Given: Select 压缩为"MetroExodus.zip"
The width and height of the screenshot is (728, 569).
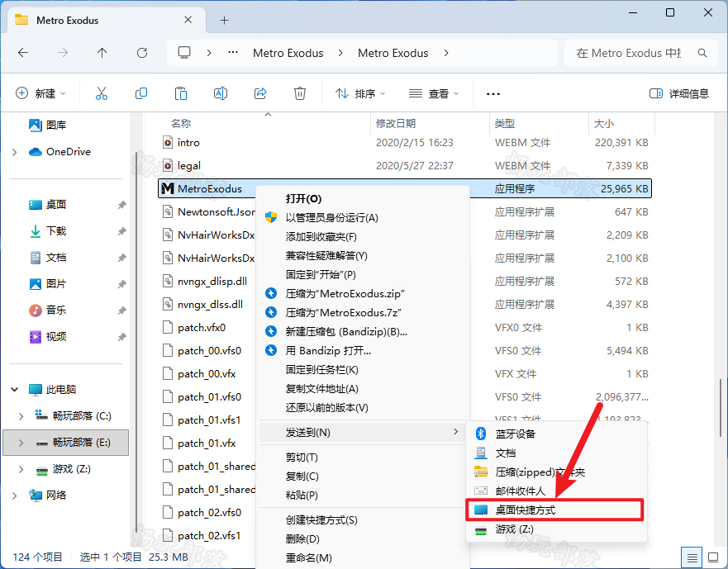Looking at the screenshot, I should click(363, 294).
